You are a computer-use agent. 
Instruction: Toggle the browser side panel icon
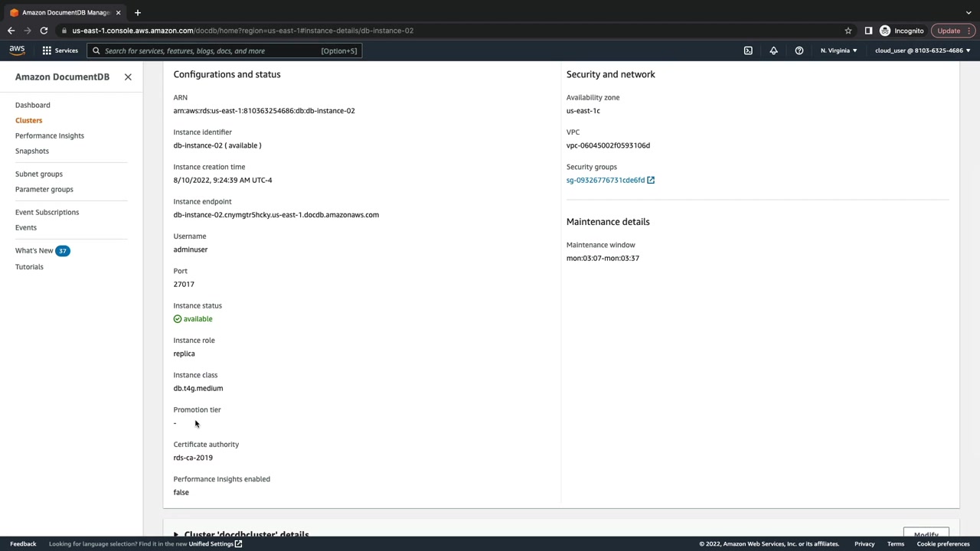(x=868, y=31)
